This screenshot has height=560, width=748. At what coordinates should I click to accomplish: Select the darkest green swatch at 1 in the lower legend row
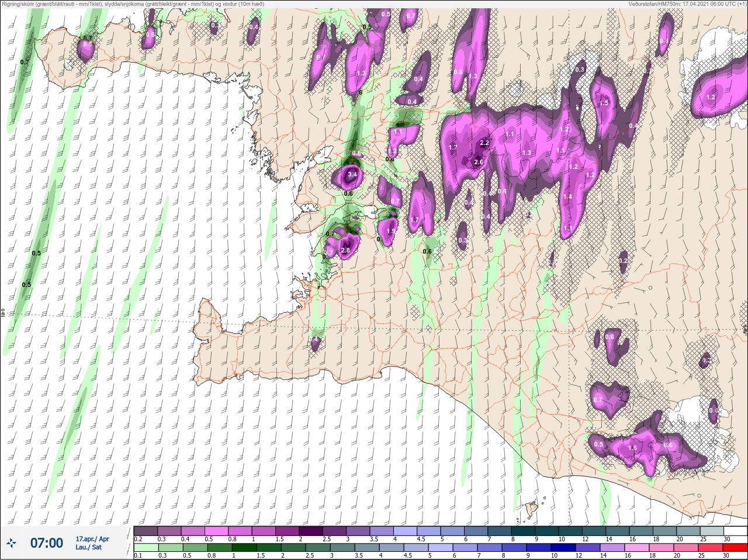pyautogui.click(x=243, y=548)
